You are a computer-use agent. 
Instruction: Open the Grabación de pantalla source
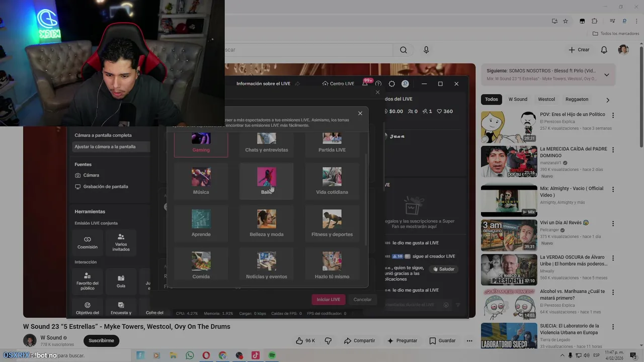[x=101, y=187]
